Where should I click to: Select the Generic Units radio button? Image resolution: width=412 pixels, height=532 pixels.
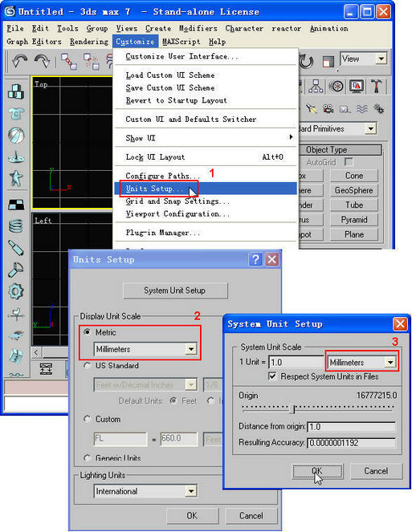pyautogui.click(x=88, y=457)
